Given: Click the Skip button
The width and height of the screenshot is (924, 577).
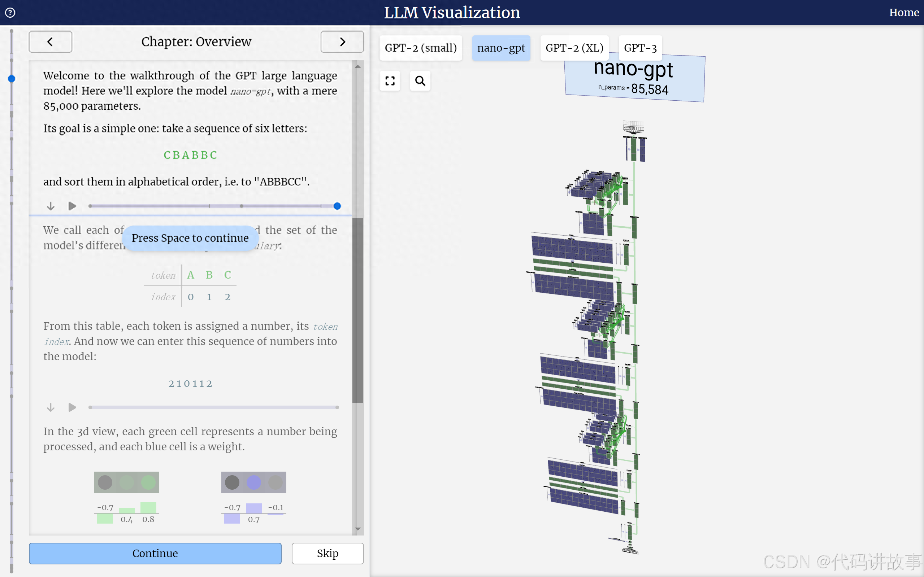Looking at the screenshot, I should 327,553.
